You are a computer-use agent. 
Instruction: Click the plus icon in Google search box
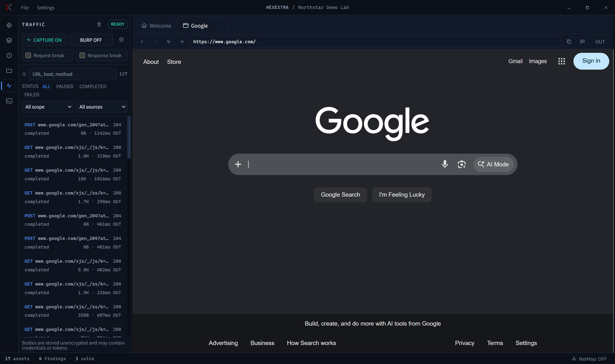click(238, 164)
